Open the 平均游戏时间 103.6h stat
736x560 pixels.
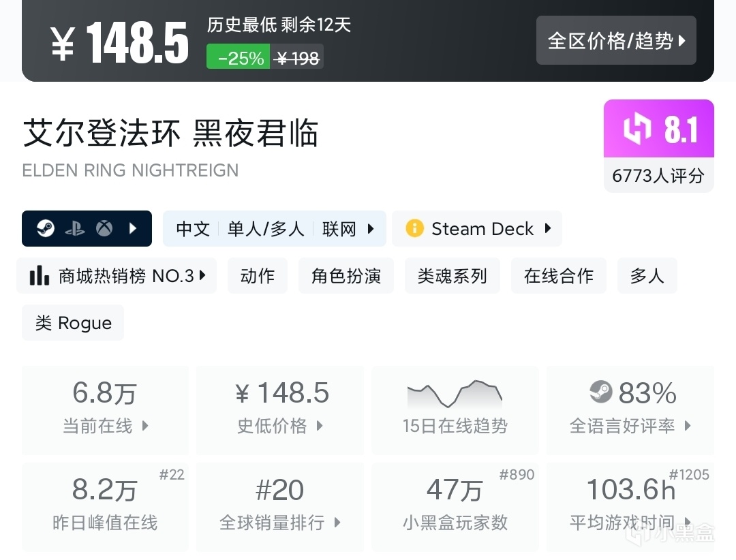pos(630,507)
